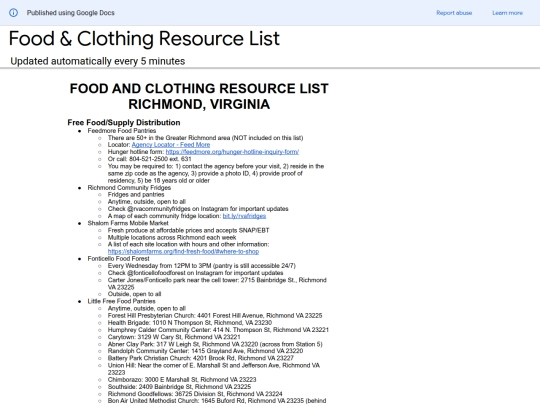
Task: Click the RICHMOND, VIRGINIA heading line
Action: [199, 104]
